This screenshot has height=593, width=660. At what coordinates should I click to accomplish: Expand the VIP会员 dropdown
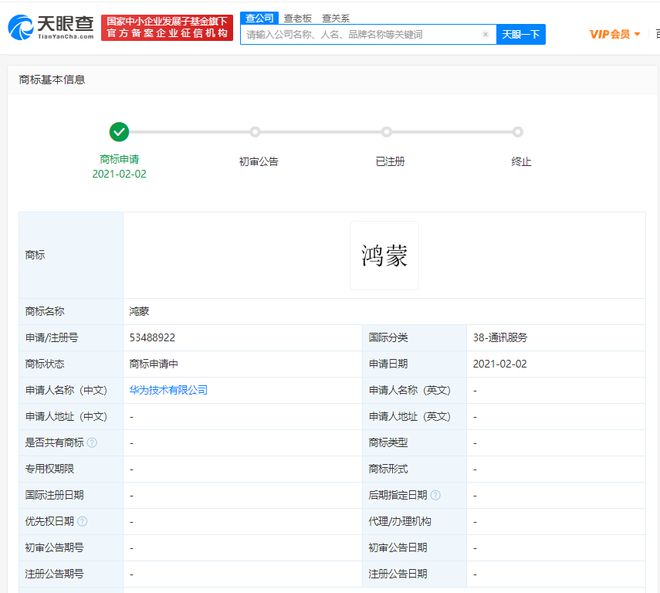click(x=615, y=34)
